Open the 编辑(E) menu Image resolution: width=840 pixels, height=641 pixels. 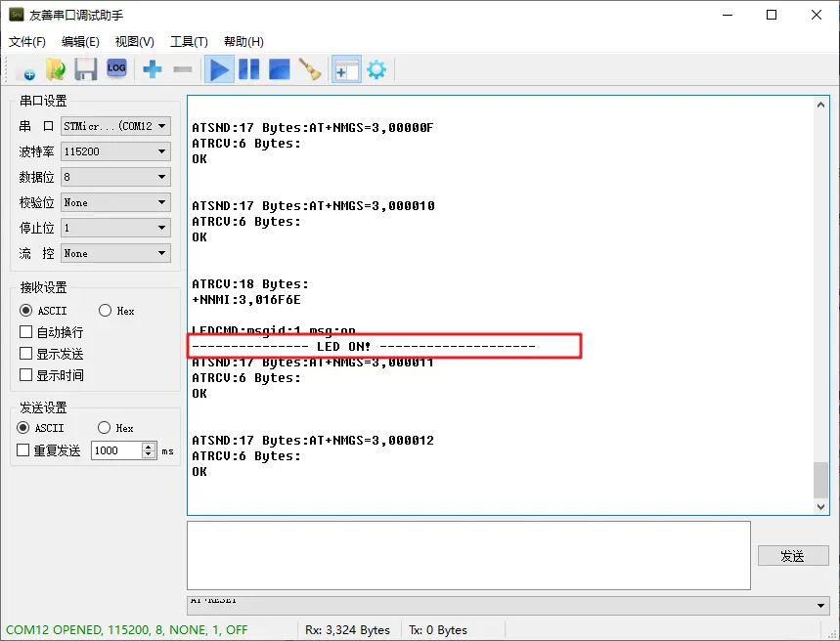(80, 42)
